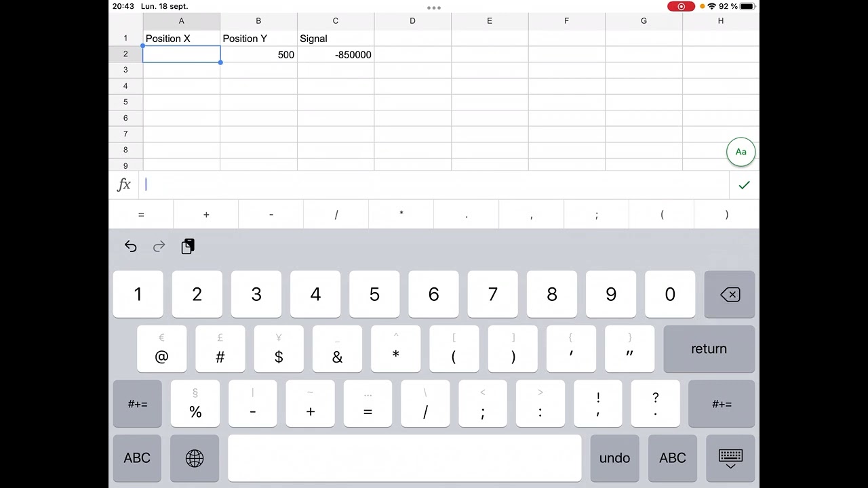
Task: Tap the @ key
Action: click(161, 349)
